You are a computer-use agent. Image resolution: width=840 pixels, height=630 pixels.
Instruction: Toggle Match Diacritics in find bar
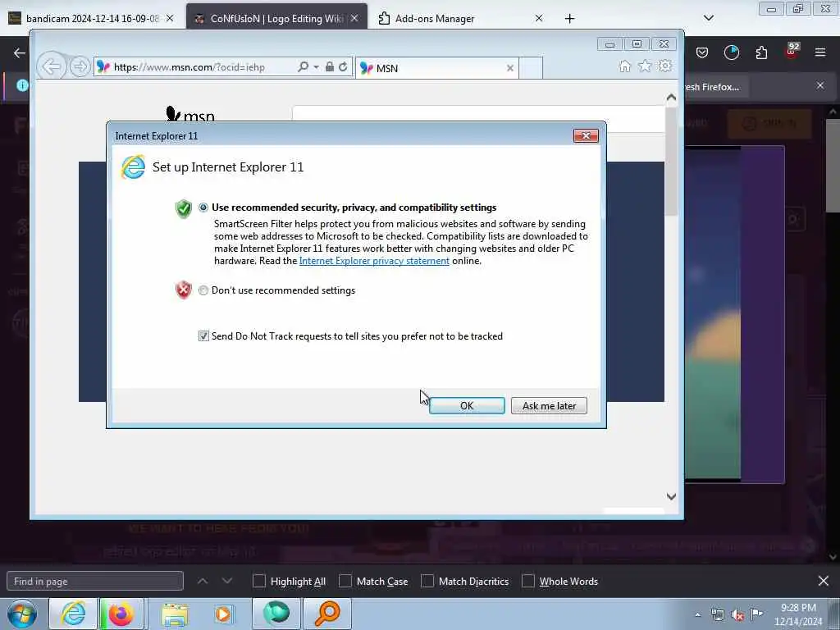point(427,582)
